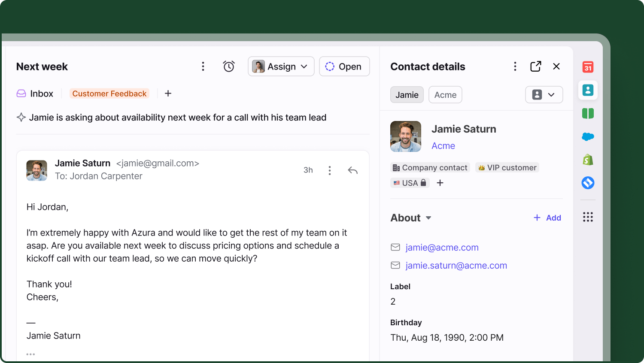Select the Jamie tab in Contact details
This screenshot has width=644, height=363.
[407, 94]
